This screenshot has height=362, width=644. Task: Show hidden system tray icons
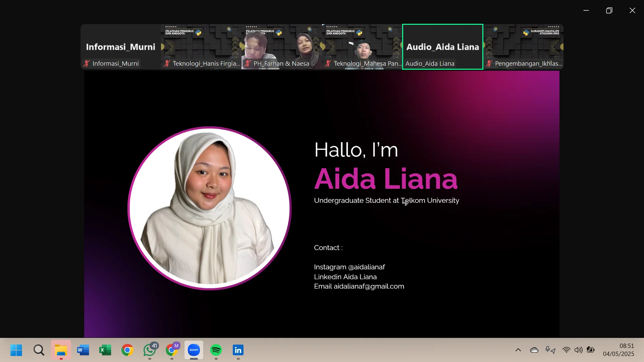click(x=518, y=350)
